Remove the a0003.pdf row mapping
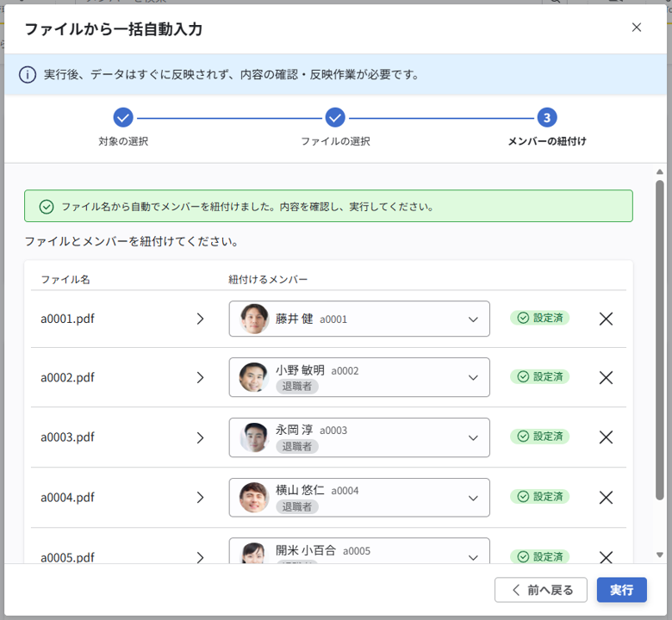The height and width of the screenshot is (620, 672). (606, 437)
